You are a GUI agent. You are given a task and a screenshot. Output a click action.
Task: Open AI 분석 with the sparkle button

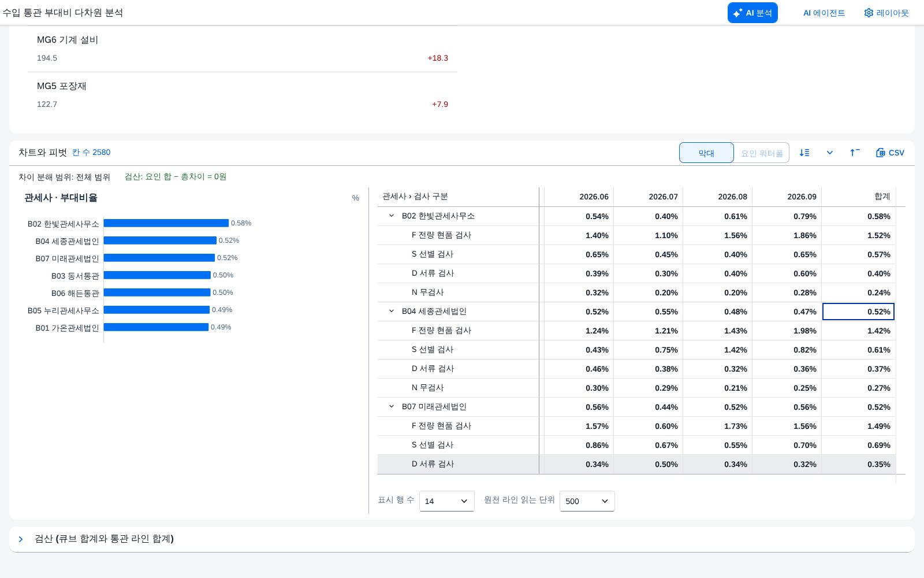point(752,13)
